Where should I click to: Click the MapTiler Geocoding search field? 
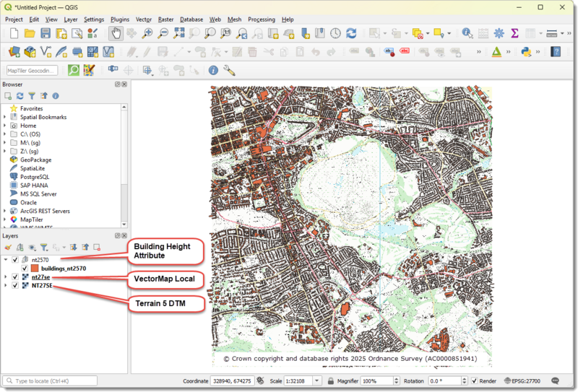[x=32, y=70]
